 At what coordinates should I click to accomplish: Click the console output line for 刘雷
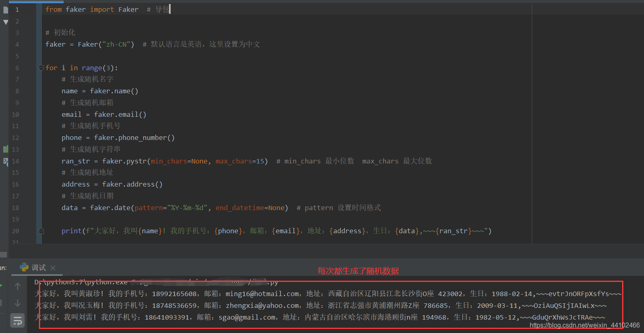click(x=320, y=317)
